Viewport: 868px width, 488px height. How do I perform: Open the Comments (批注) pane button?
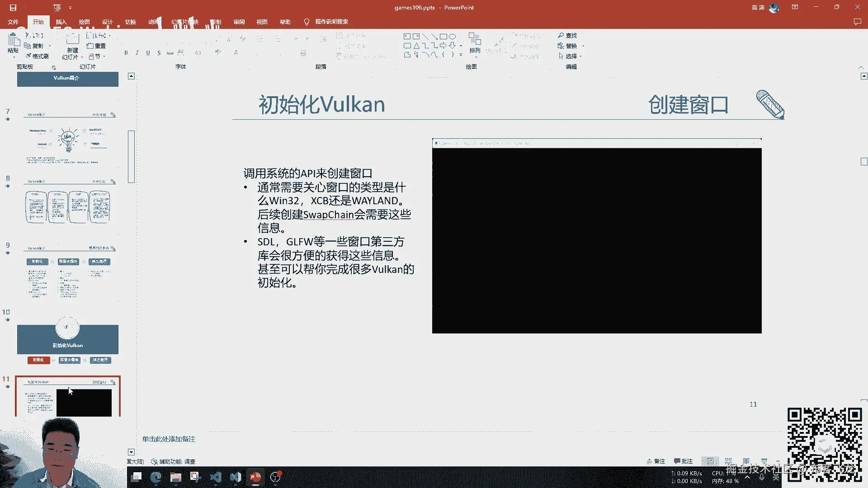683,461
